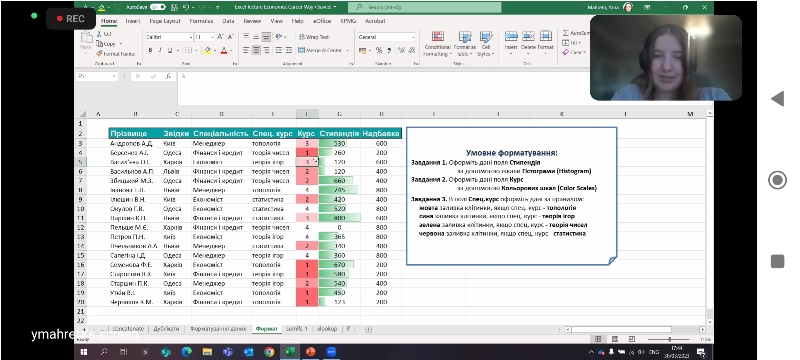Viewport: 800px width, 360px height.
Task: Click the Bottom Align icon
Action: [x=266, y=37]
